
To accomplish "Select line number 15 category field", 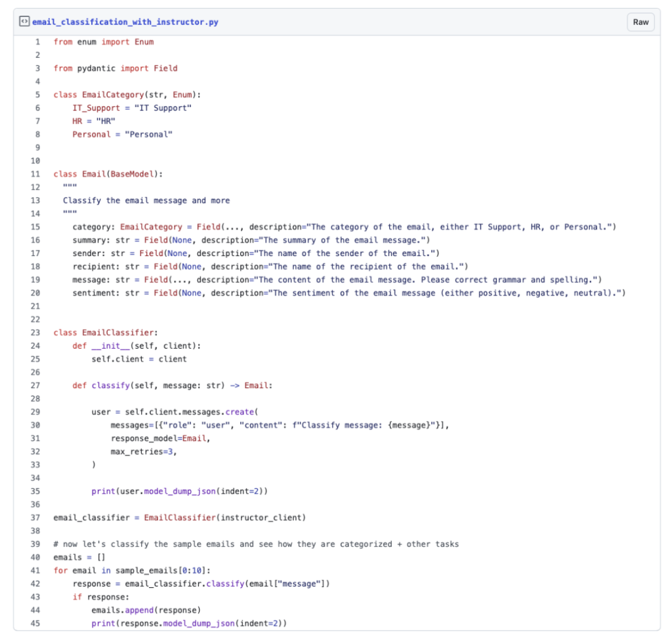I will pyautogui.click(x=35, y=227).
